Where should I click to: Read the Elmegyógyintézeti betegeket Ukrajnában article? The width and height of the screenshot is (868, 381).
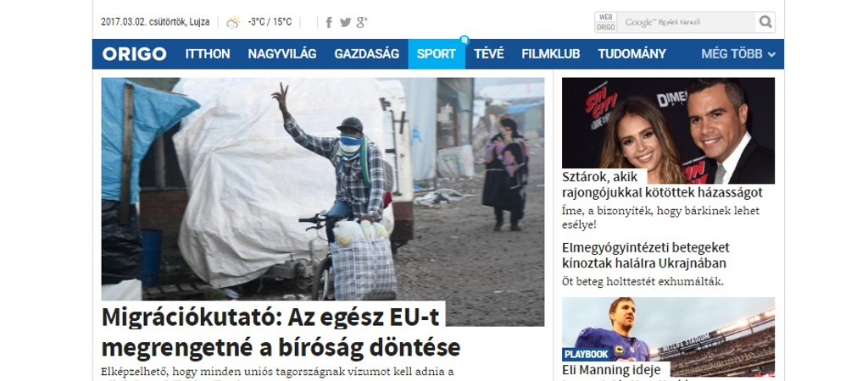645,255
